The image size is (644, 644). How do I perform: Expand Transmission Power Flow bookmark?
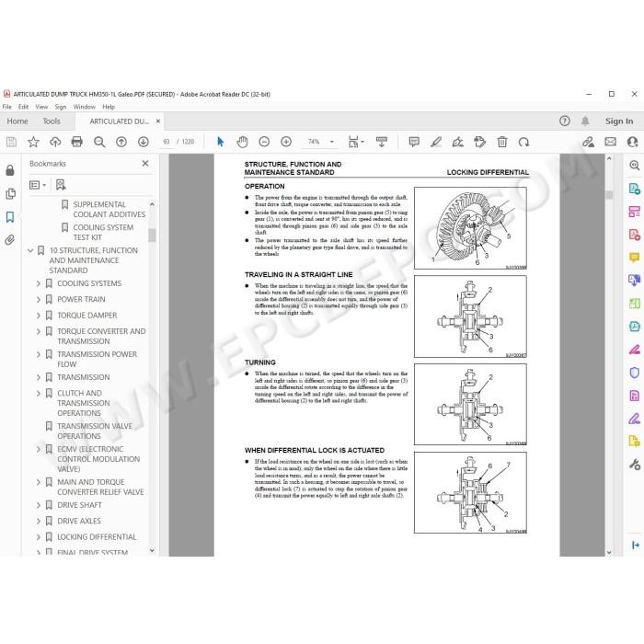[39, 354]
